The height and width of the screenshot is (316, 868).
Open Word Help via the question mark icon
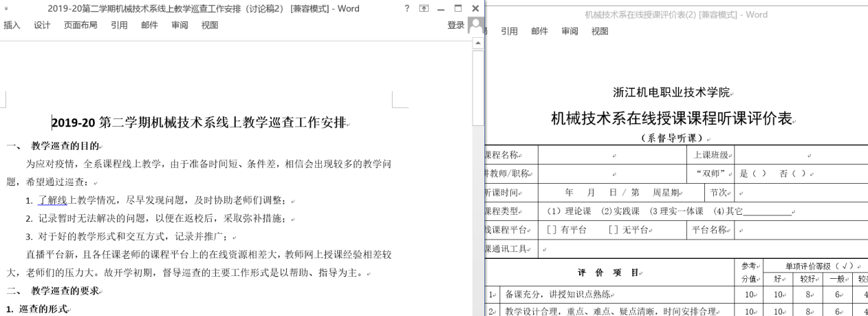407,9
